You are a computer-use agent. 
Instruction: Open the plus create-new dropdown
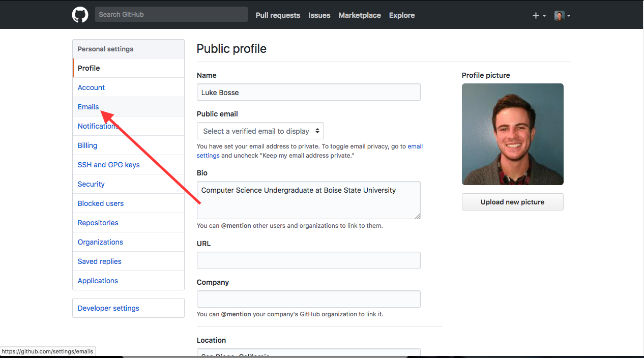coord(539,16)
